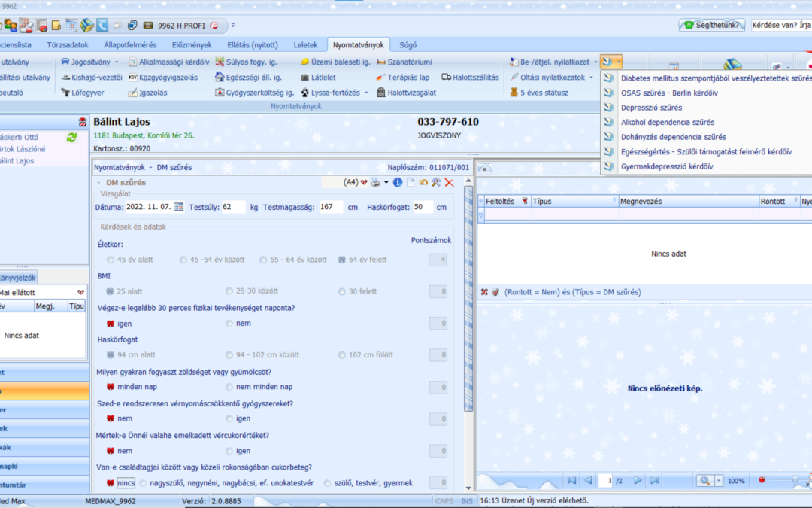Switch to the Leletek tab

305,45
